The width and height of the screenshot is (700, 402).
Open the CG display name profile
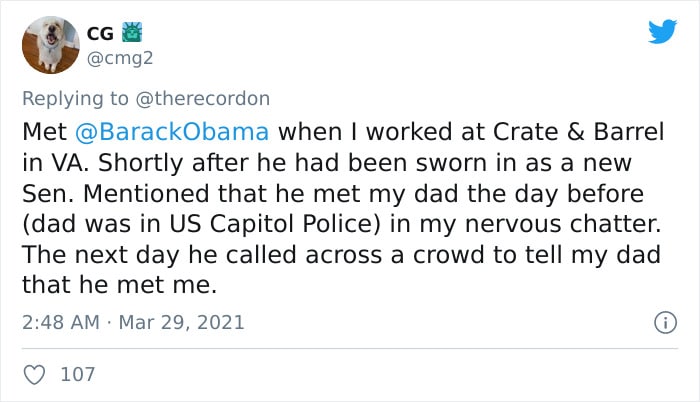(x=100, y=34)
